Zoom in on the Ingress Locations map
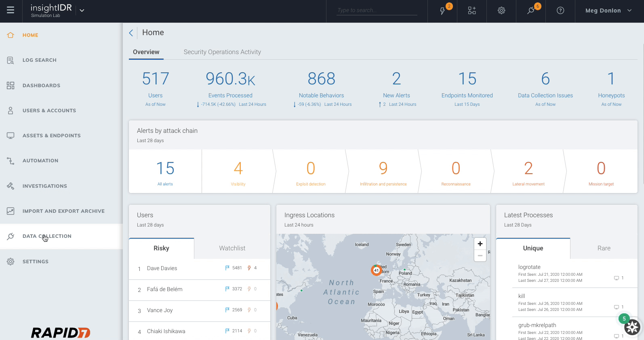The image size is (644, 340). coord(480,244)
